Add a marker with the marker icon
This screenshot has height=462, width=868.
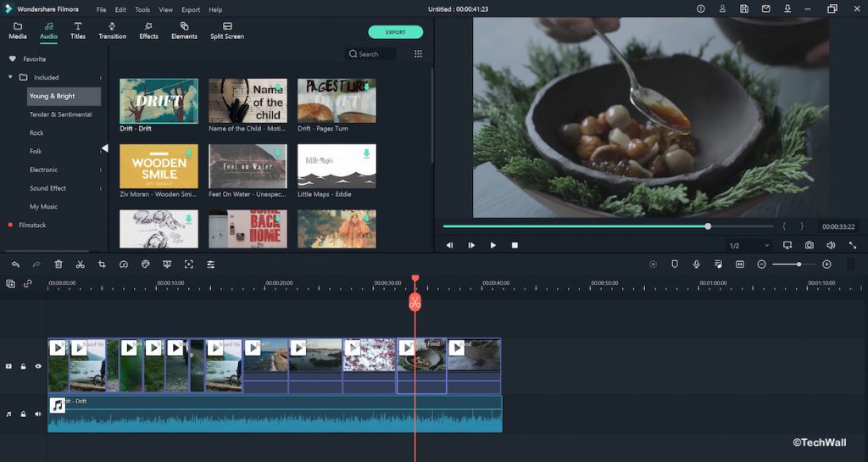pos(675,264)
